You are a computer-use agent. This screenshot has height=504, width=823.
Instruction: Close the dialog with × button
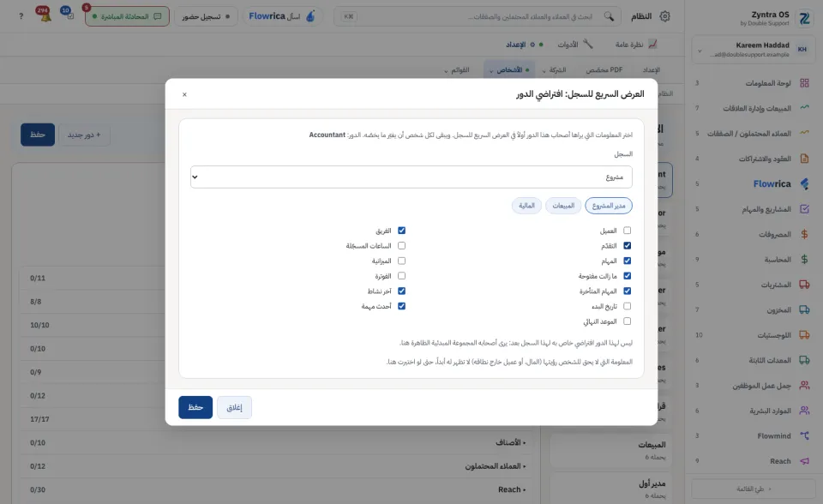pos(184,94)
